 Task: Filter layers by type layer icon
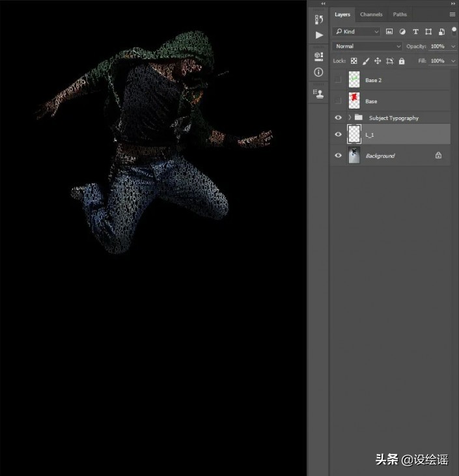point(415,31)
